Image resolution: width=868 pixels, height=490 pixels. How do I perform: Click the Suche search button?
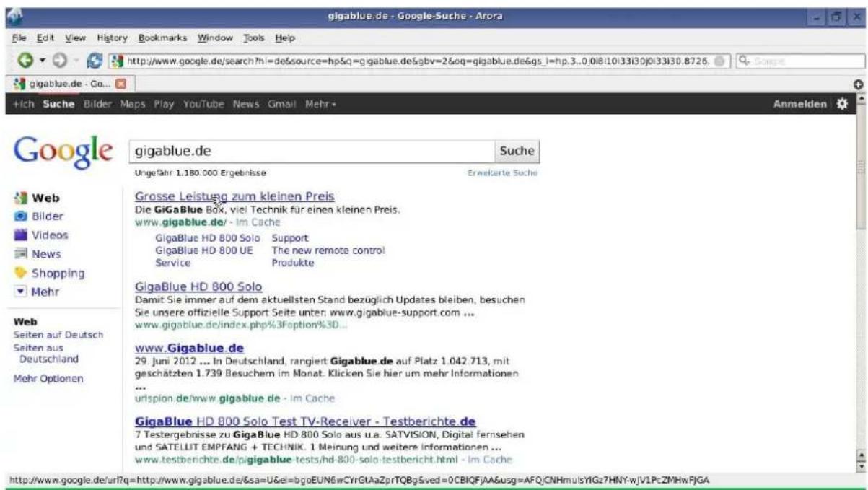click(517, 152)
